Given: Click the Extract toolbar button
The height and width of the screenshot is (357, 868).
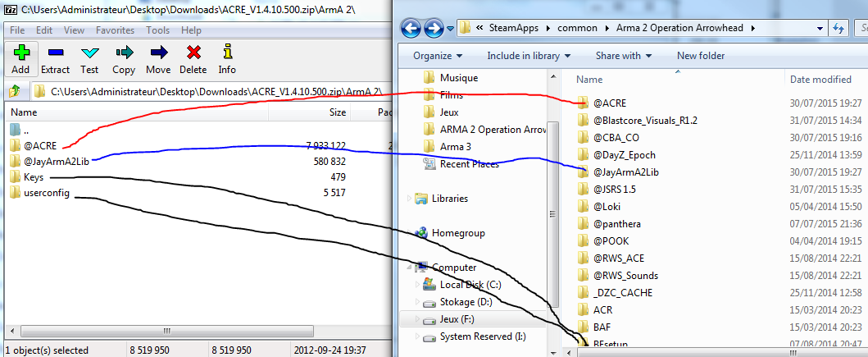Looking at the screenshot, I should click(56, 59).
